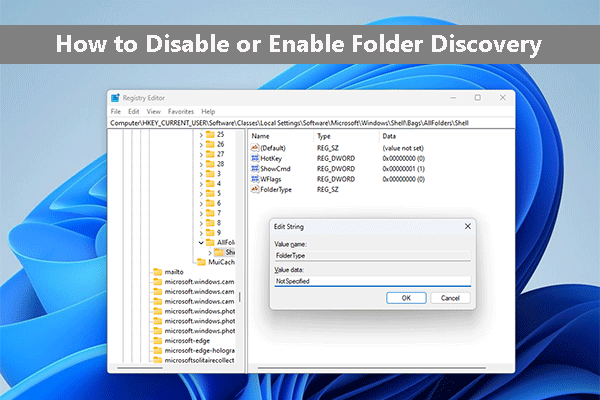The width and height of the screenshot is (600, 400).
Task: Open the View menu
Action: pos(153,111)
